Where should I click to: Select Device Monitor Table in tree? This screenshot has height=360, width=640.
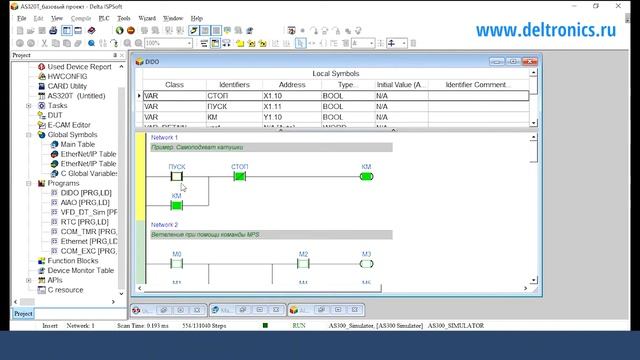[x=80, y=271]
